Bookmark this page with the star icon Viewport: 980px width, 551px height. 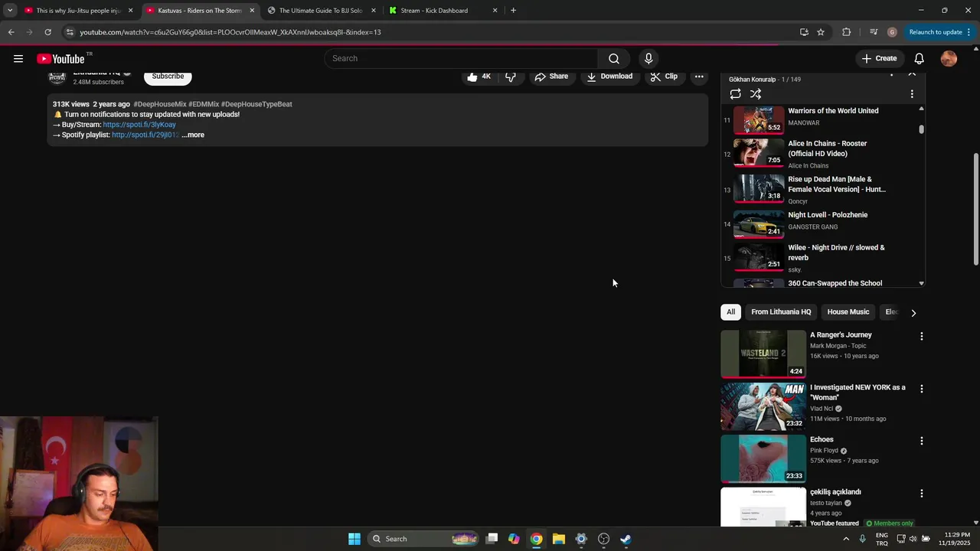821,32
